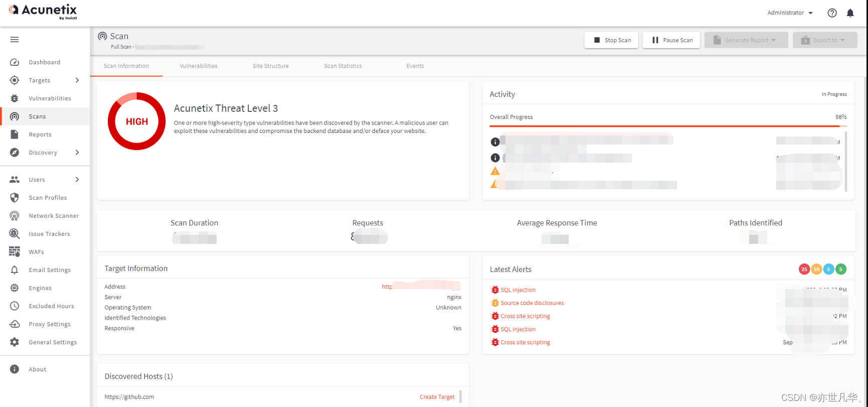Open the last Cross site scripting alert
Image resolution: width=868 pixels, height=407 pixels.
coord(525,342)
